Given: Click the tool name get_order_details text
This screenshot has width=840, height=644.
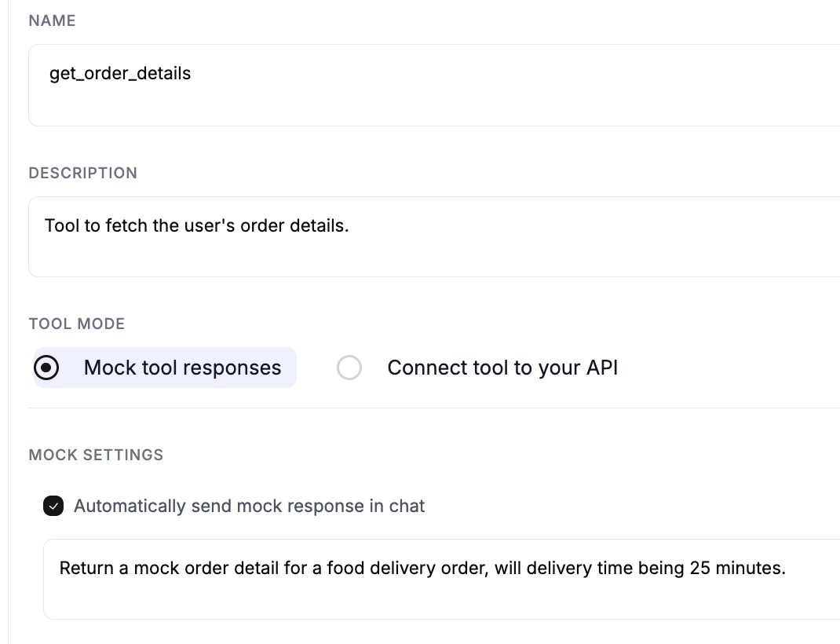Looking at the screenshot, I should pos(120,73).
